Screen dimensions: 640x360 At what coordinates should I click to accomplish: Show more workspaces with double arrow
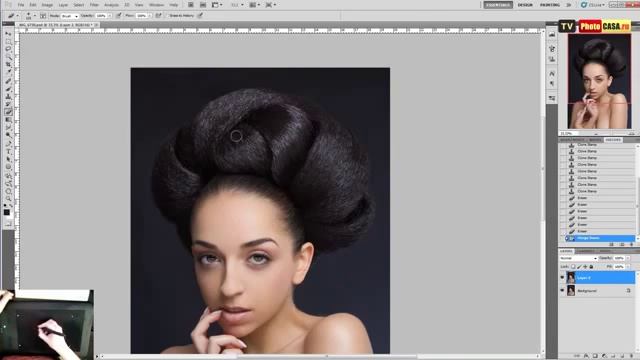point(569,5)
